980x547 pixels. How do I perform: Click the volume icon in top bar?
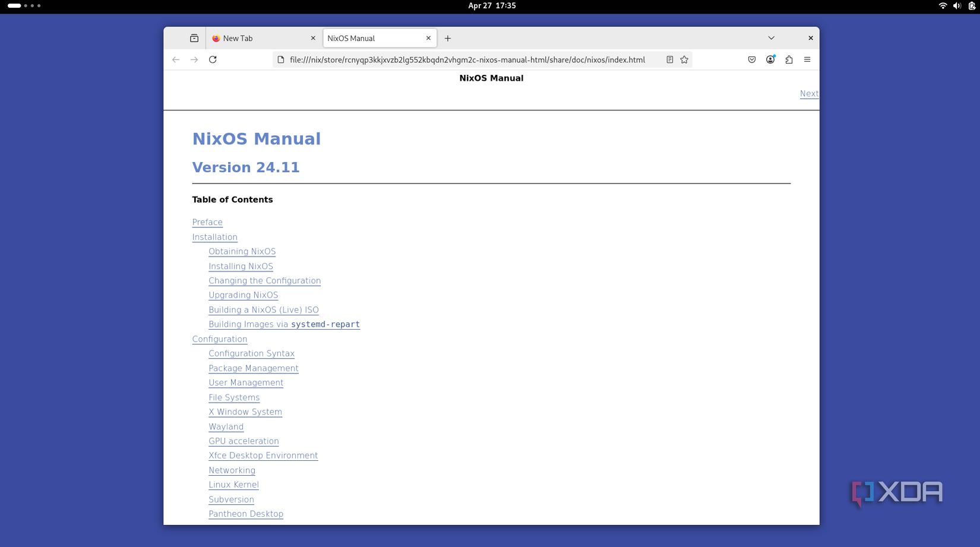coord(957,5)
